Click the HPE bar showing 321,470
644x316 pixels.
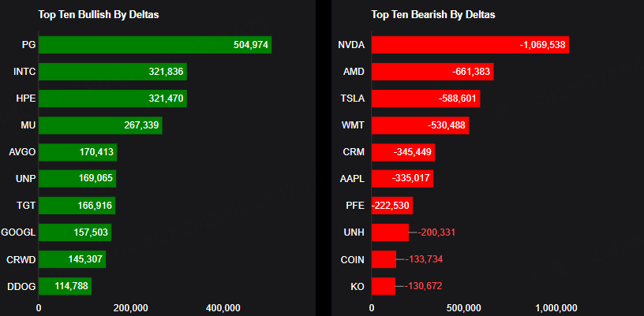pos(113,99)
